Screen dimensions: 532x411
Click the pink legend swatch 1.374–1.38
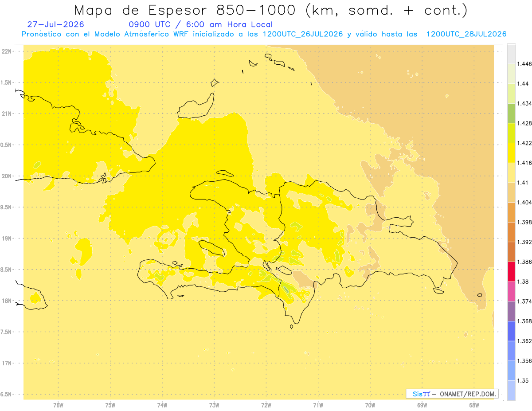(x=511, y=291)
